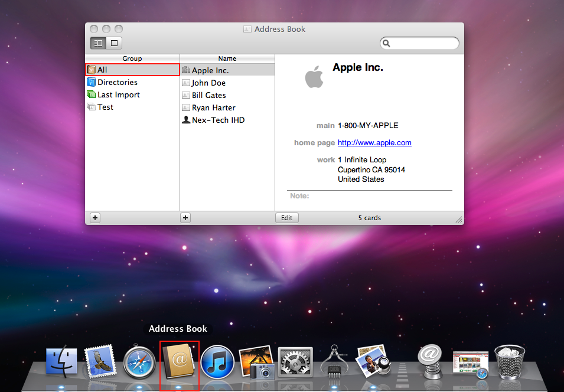Click the 1-800-MY-APPLE phone number

(368, 126)
